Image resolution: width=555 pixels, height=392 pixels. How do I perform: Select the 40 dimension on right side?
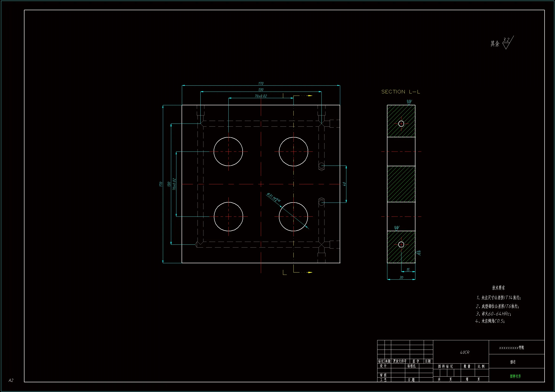click(344, 184)
